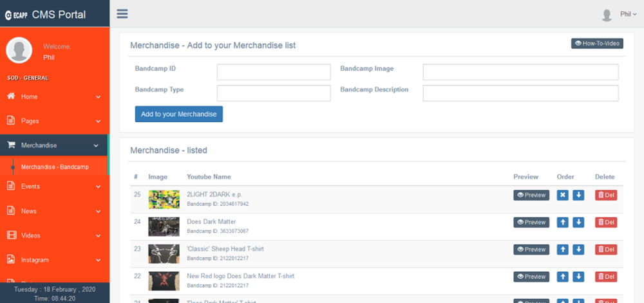Preview New Red logo T-shirt item
Screen dimensions: 644x303
pyautogui.click(x=531, y=277)
